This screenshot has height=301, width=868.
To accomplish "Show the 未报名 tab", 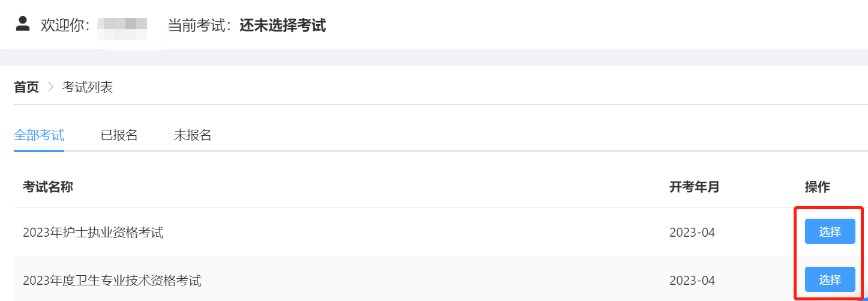I will click(x=193, y=135).
